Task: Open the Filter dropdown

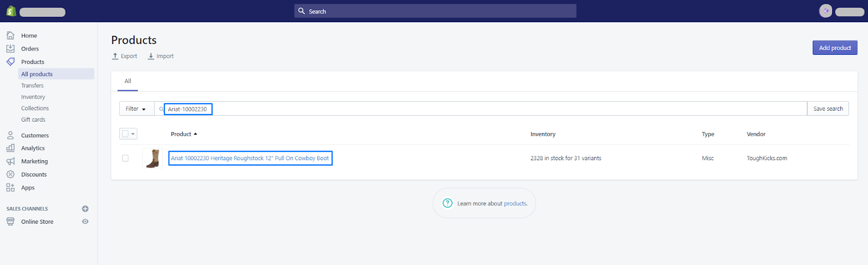Action: pos(136,109)
